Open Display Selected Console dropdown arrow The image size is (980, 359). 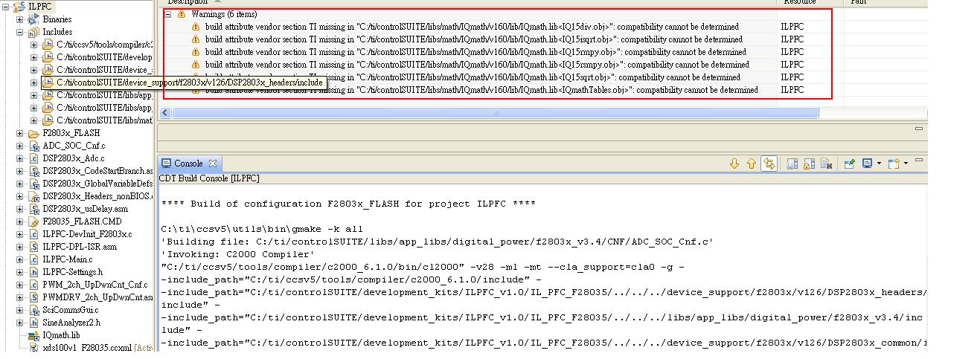coord(879,164)
